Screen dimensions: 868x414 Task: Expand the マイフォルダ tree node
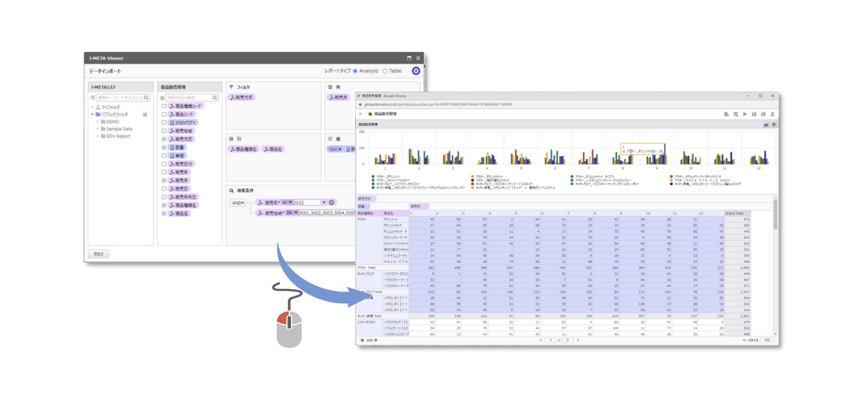(92, 107)
